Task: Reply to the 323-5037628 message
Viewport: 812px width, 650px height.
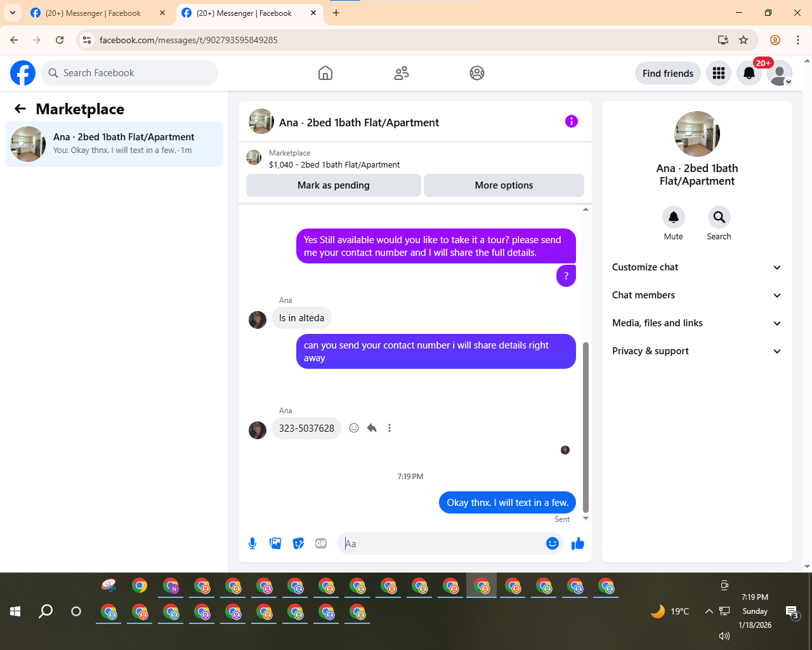Action: point(372,428)
